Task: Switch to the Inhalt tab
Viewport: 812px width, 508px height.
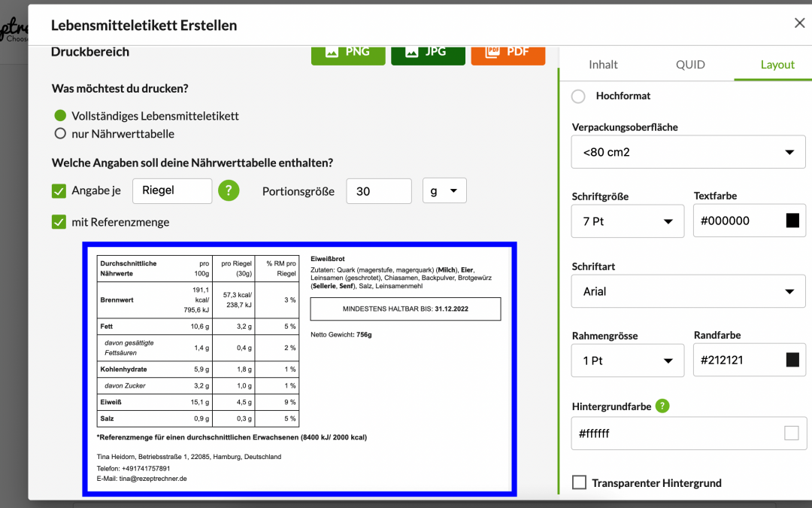Action: [603, 64]
